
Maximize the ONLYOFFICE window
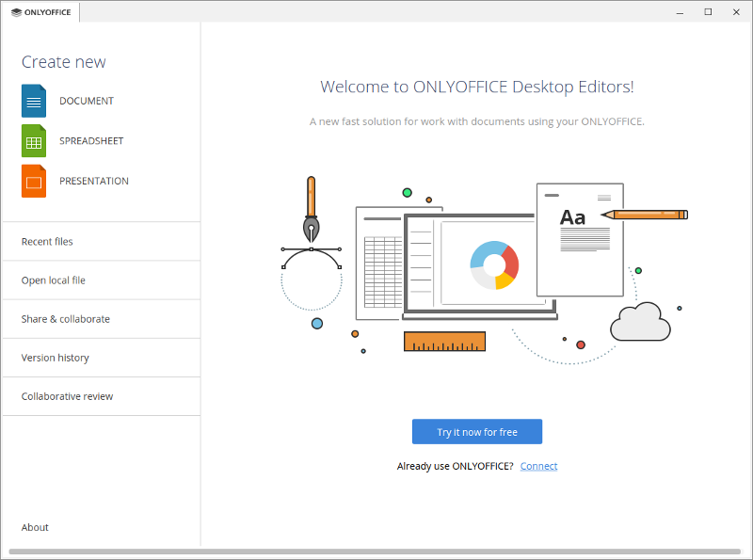tap(708, 12)
